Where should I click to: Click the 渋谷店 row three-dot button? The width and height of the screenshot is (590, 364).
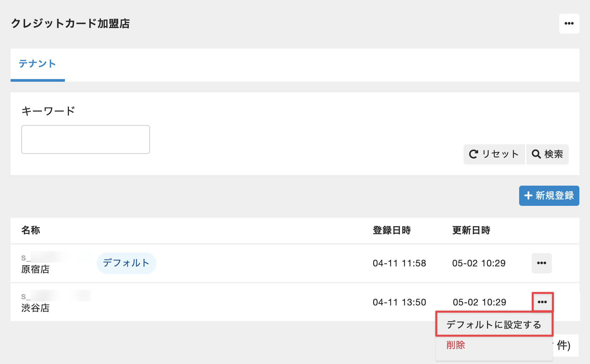(x=542, y=302)
